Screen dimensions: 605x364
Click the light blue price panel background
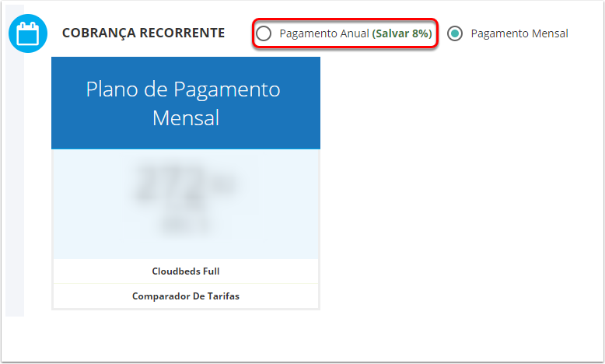pos(186,204)
